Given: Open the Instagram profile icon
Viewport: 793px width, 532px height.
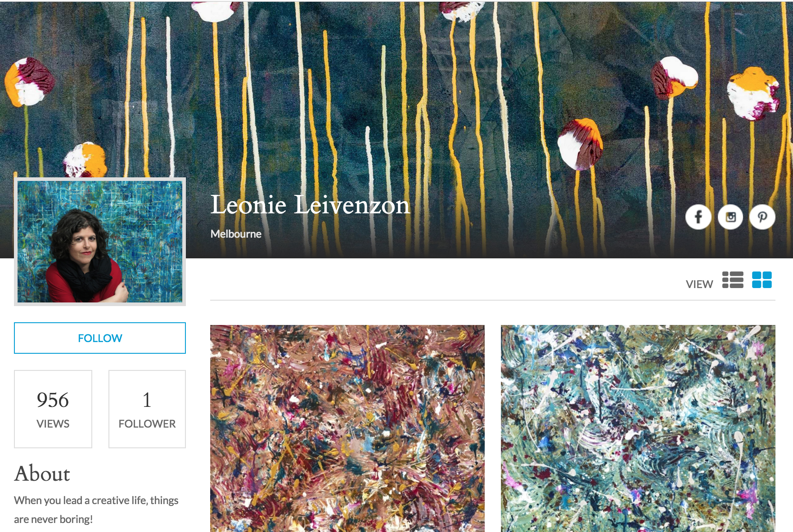Looking at the screenshot, I should [x=730, y=217].
